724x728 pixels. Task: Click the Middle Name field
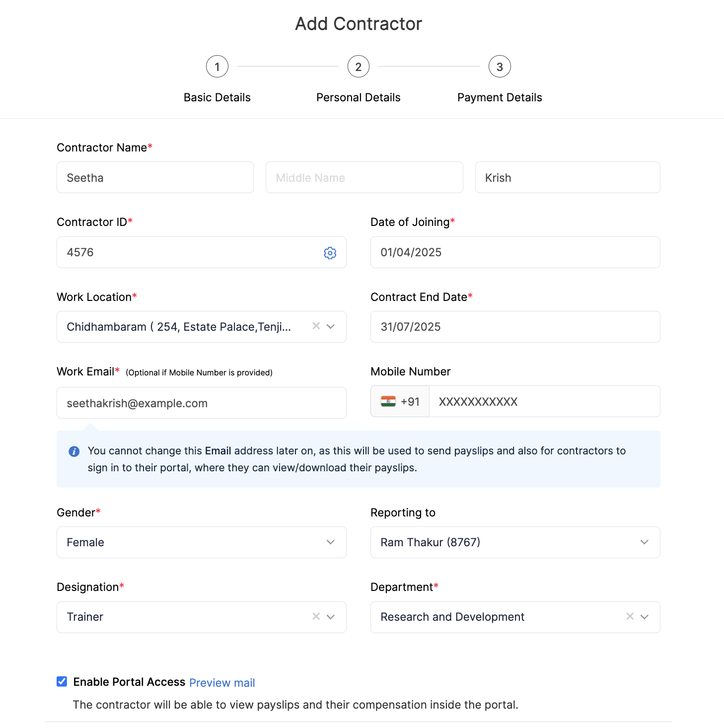point(364,178)
